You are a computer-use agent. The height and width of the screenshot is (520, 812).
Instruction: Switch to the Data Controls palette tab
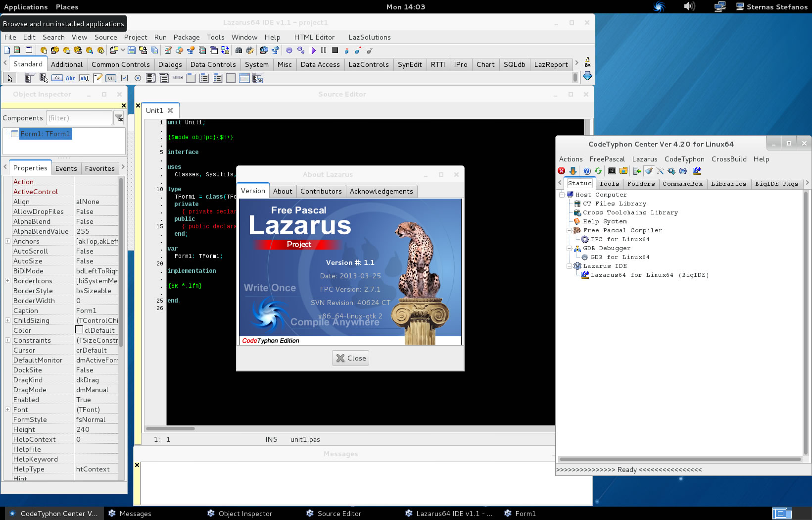click(x=213, y=64)
